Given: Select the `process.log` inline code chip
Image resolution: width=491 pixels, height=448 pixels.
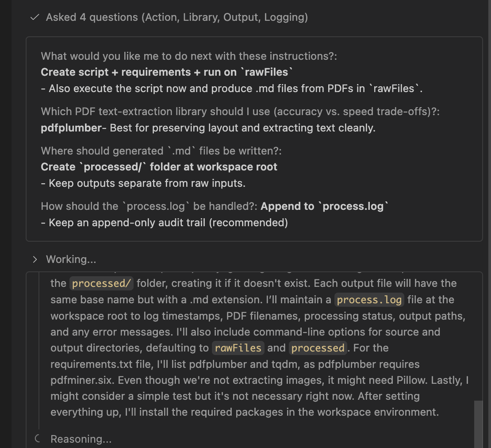Looking at the screenshot, I should (369, 300).
